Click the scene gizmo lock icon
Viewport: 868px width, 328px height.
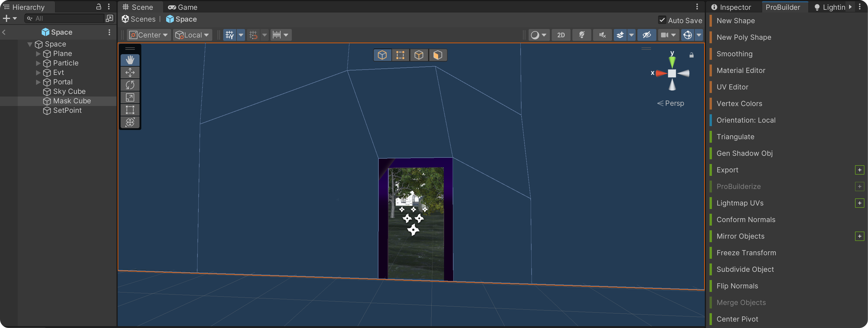[x=691, y=55]
